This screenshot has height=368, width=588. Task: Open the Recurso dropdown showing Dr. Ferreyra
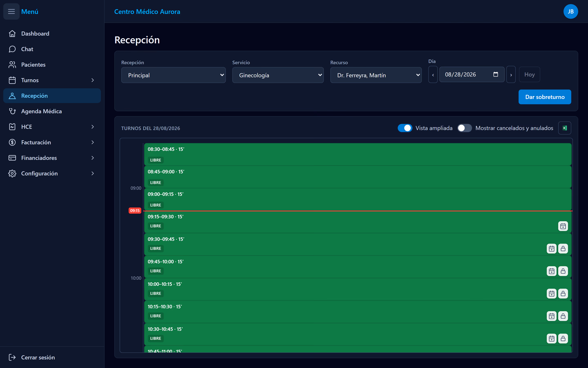(x=376, y=75)
